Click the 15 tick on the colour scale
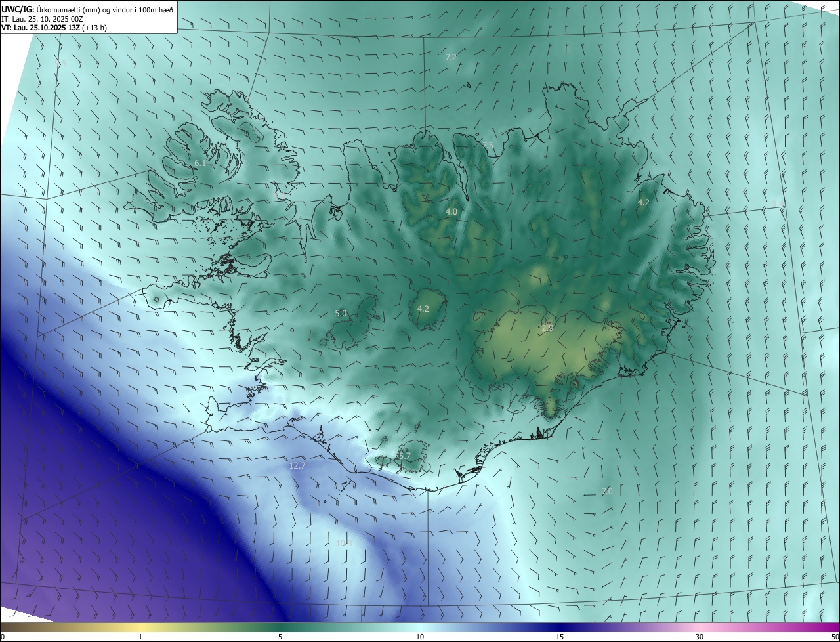840x642 pixels. click(560, 637)
